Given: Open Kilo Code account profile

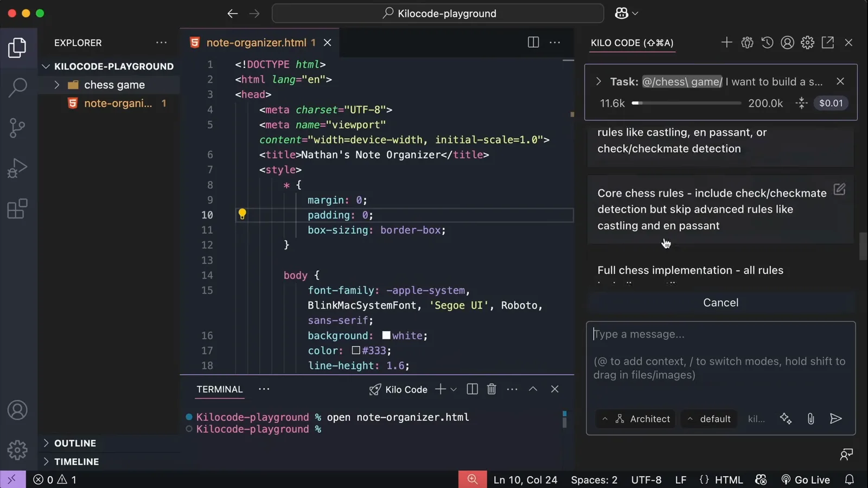Looking at the screenshot, I should pyautogui.click(x=787, y=42).
